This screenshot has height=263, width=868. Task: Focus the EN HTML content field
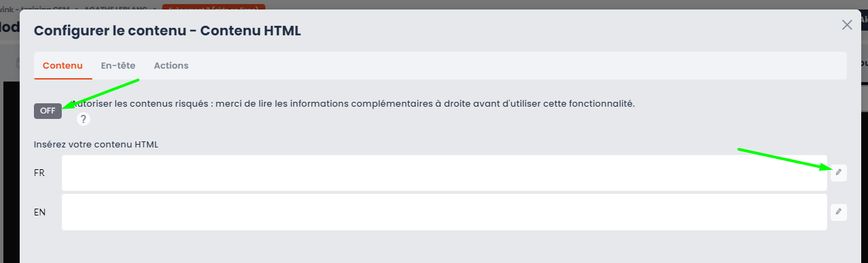[x=445, y=212]
